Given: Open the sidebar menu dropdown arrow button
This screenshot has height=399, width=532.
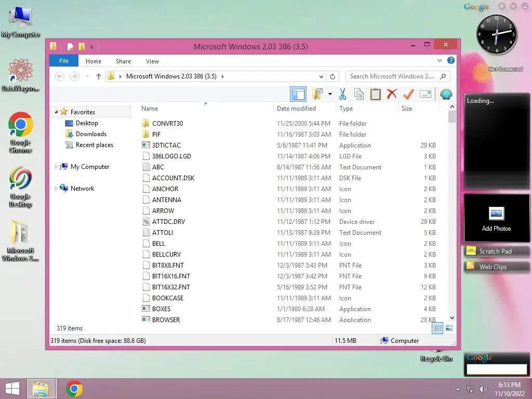Looking at the screenshot, I should pos(513,6).
